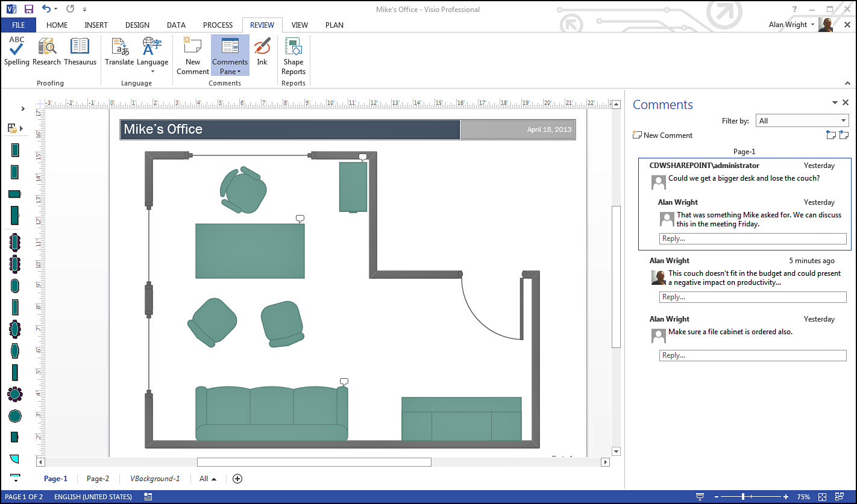Run the Spelling check

(x=17, y=51)
